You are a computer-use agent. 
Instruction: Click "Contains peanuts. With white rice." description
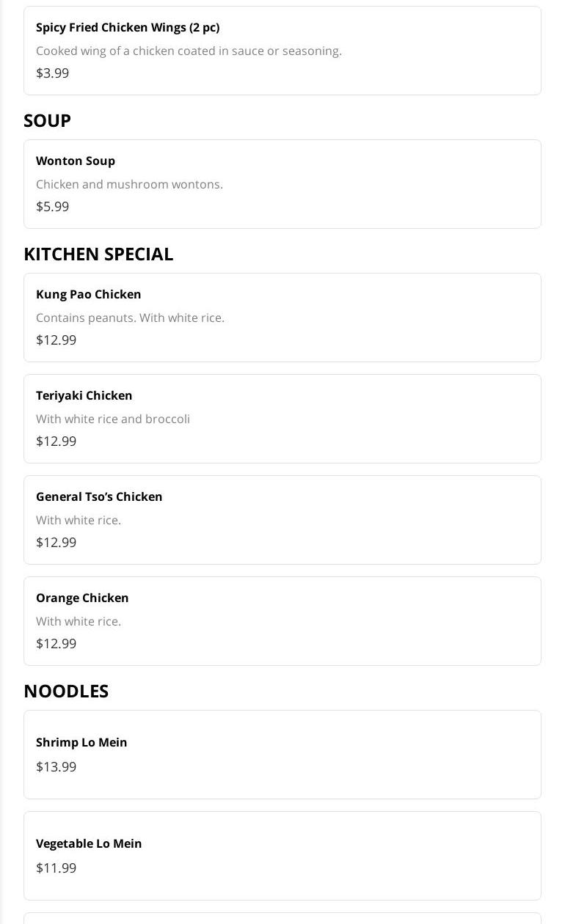pyautogui.click(x=130, y=318)
